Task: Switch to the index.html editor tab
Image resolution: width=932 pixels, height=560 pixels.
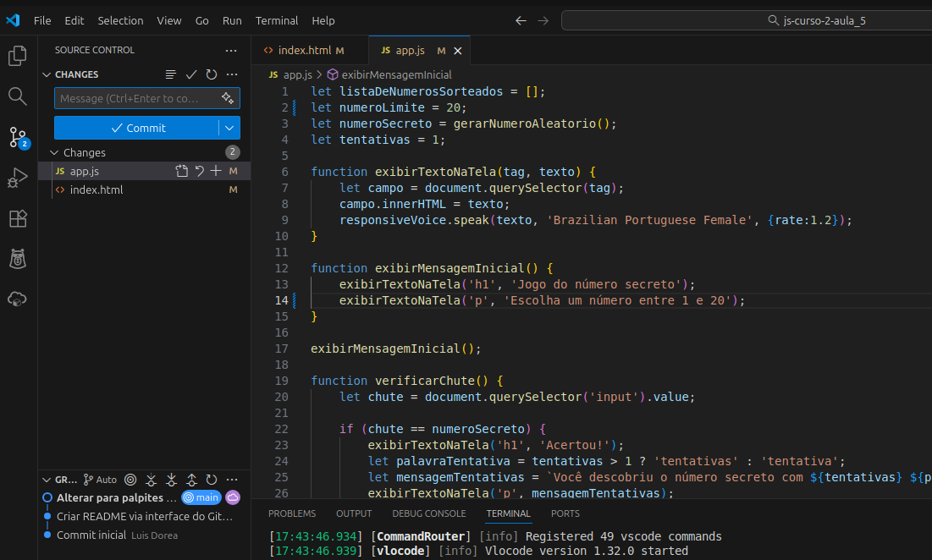Action: pos(304,51)
